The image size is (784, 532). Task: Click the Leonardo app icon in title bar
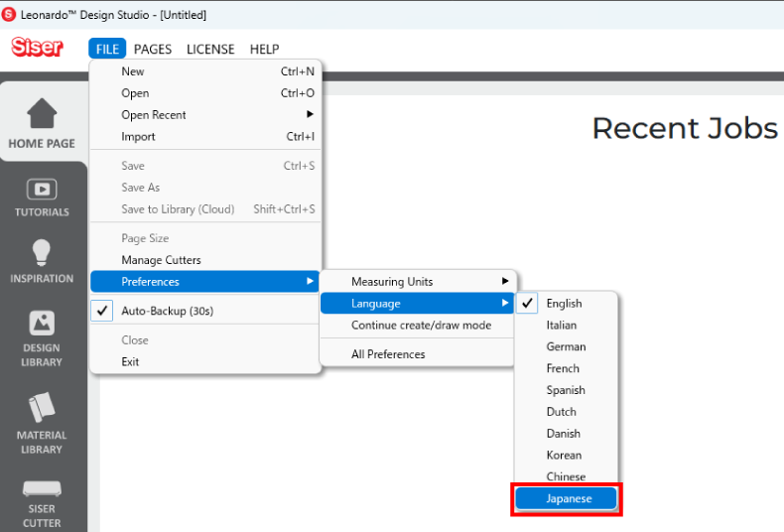tap(9, 15)
